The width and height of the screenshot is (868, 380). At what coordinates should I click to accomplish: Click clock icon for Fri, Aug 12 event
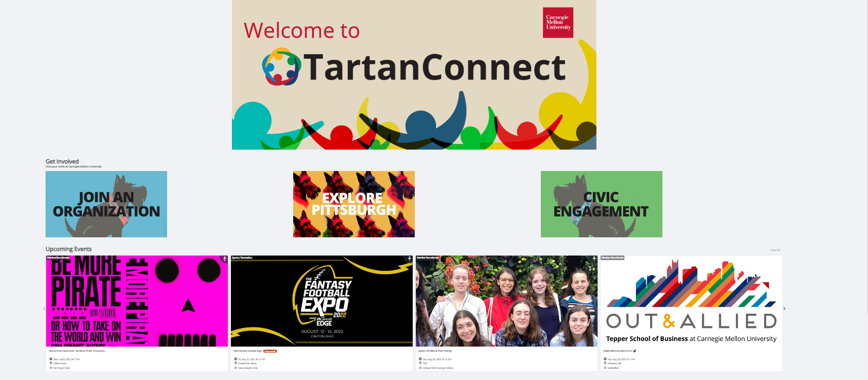click(235, 359)
